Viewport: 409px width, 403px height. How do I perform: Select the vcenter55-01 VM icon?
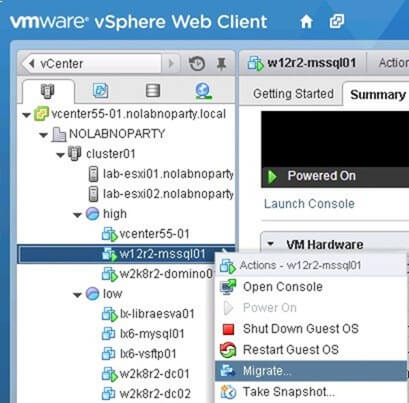click(x=109, y=234)
